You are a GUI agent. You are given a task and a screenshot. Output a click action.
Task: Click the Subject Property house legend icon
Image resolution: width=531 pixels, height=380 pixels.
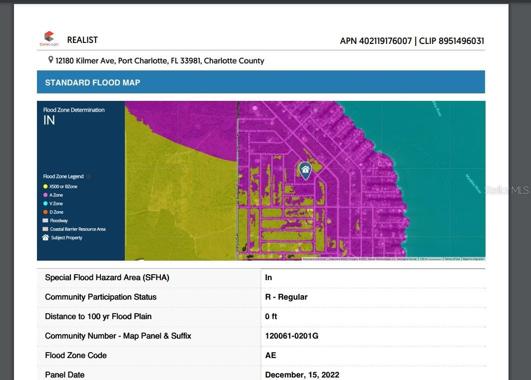(45, 237)
